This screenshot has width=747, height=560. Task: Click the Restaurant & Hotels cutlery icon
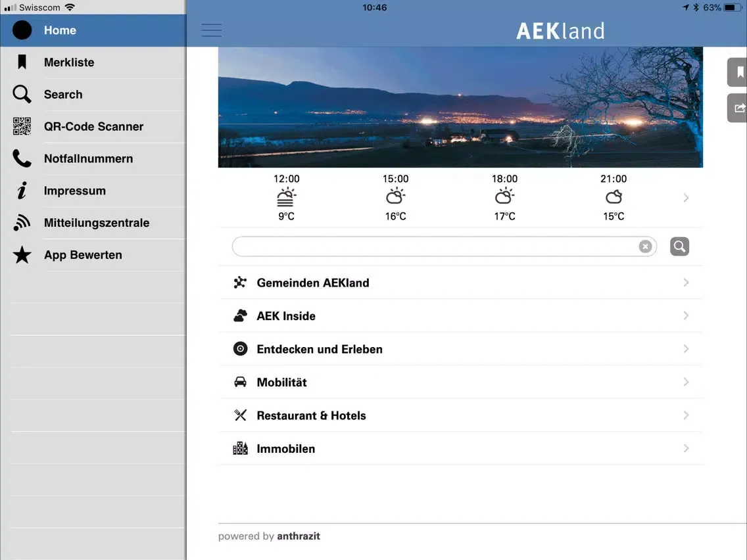(x=240, y=415)
